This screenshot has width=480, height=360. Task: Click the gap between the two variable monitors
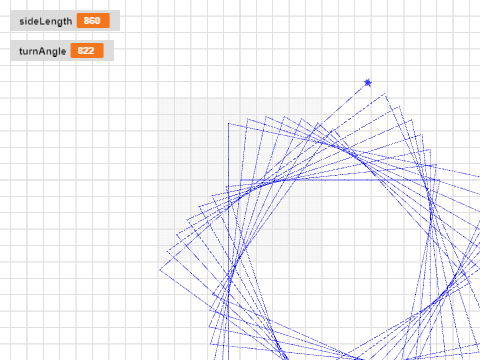coord(62,36)
